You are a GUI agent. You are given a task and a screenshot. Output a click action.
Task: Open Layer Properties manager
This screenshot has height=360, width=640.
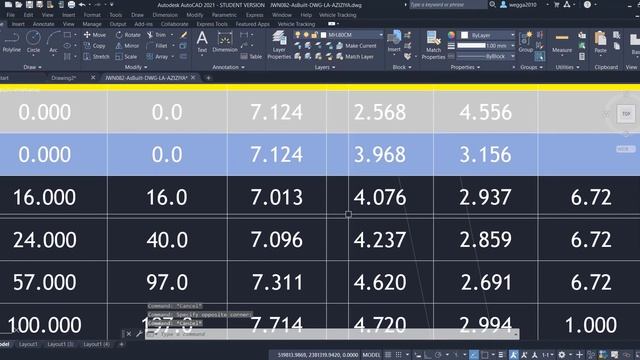point(279,45)
